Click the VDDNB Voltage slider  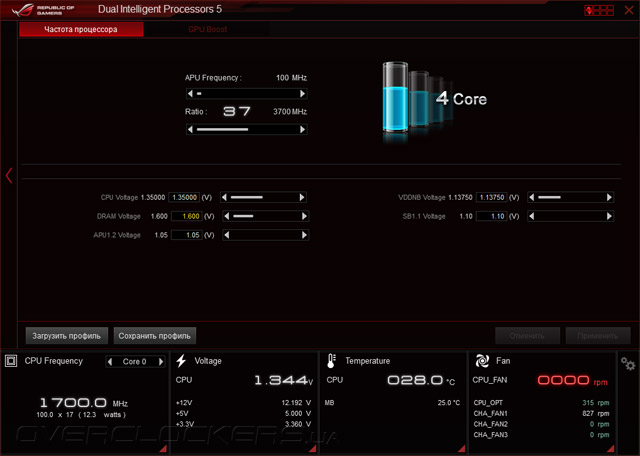571,197
